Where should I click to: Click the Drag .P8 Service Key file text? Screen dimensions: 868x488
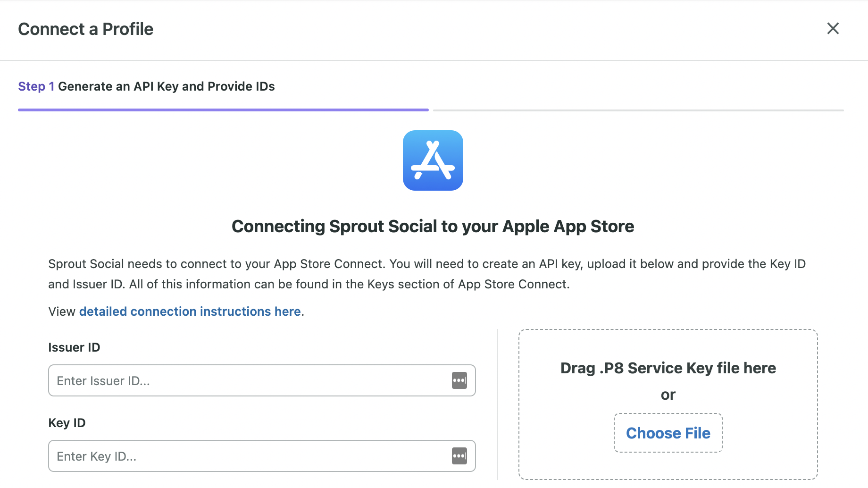point(668,368)
